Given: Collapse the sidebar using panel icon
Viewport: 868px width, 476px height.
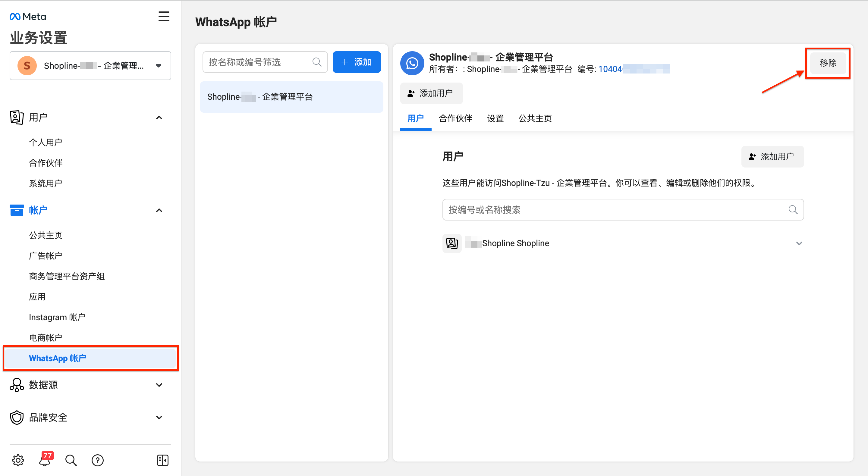Looking at the screenshot, I should coord(163,460).
